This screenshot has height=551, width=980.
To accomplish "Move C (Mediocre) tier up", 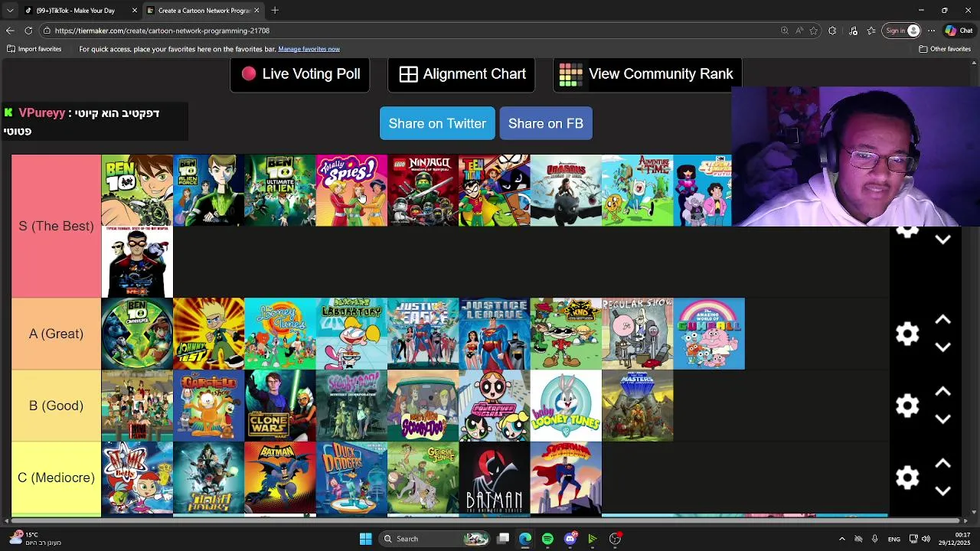I will click(942, 464).
